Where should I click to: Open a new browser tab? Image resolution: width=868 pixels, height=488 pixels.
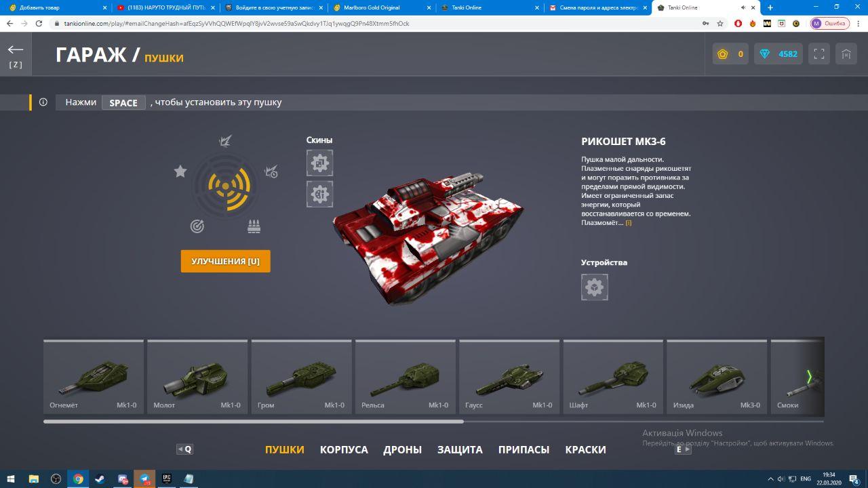(770, 7)
